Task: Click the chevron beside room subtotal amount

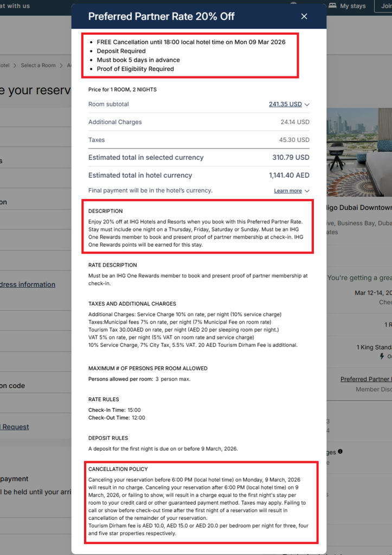Action: 307,105
